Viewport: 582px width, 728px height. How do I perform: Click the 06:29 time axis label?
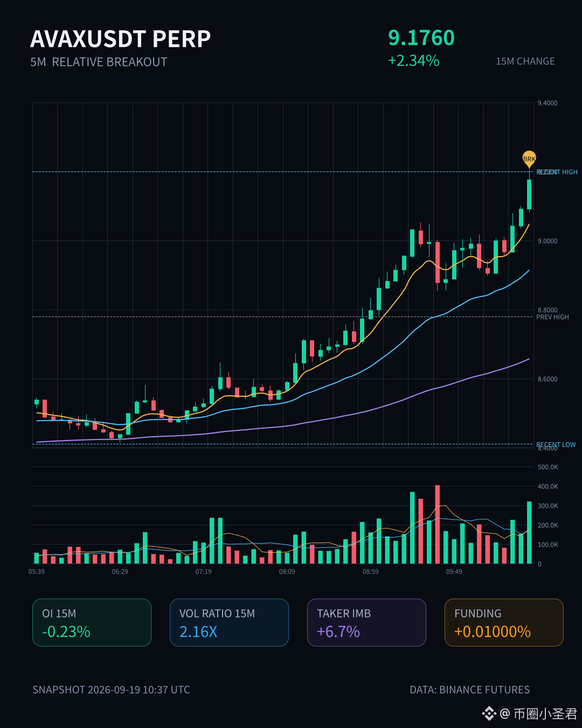120,572
